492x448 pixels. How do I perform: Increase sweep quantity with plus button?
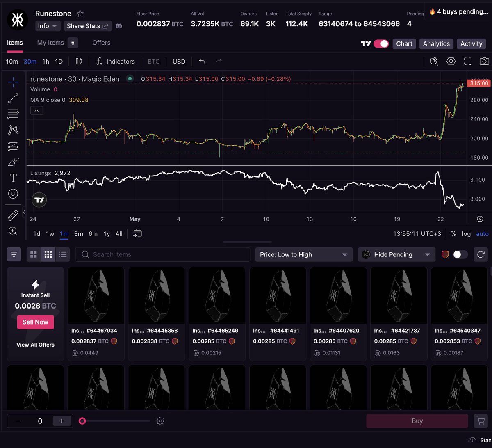coord(62,421)
